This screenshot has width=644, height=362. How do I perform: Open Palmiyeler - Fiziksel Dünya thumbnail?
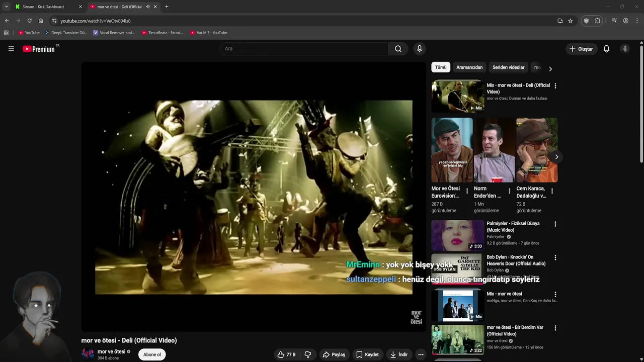(457, 235)
